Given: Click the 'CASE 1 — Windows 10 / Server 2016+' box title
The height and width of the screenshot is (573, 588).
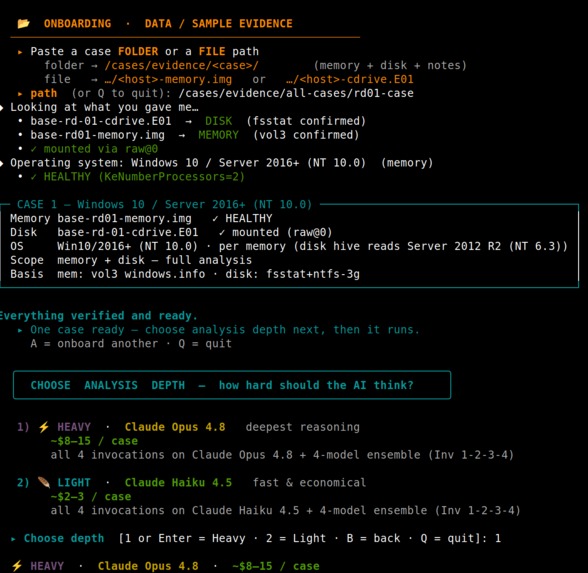Looking at the screenshot, I should click(x=164, y=204).
